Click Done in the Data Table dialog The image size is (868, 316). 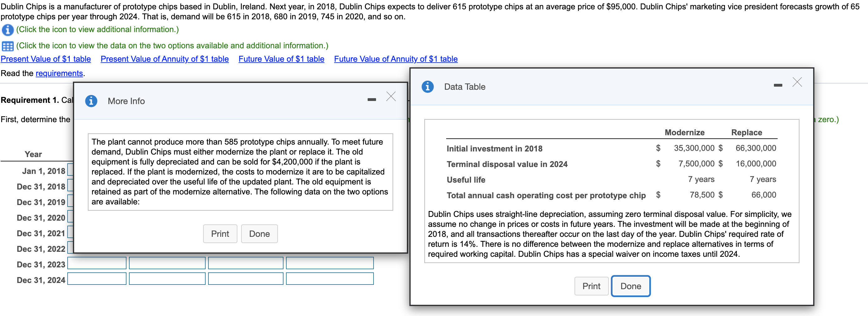631,286
